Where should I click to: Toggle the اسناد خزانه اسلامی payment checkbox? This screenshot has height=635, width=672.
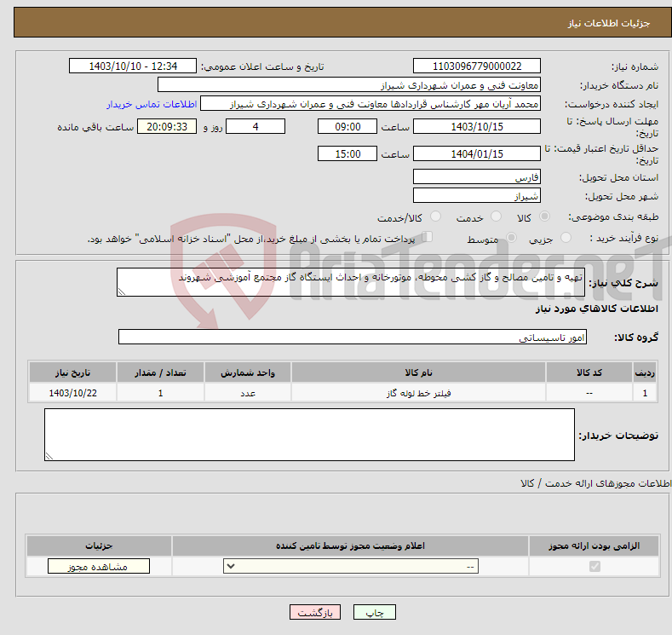coord(428,237)
